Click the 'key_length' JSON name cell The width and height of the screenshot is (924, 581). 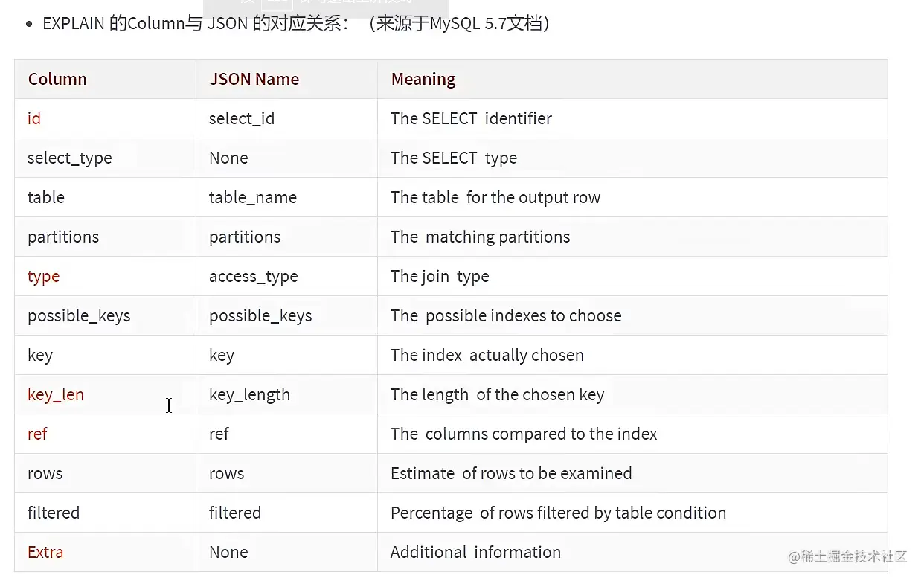coord(249,394)
